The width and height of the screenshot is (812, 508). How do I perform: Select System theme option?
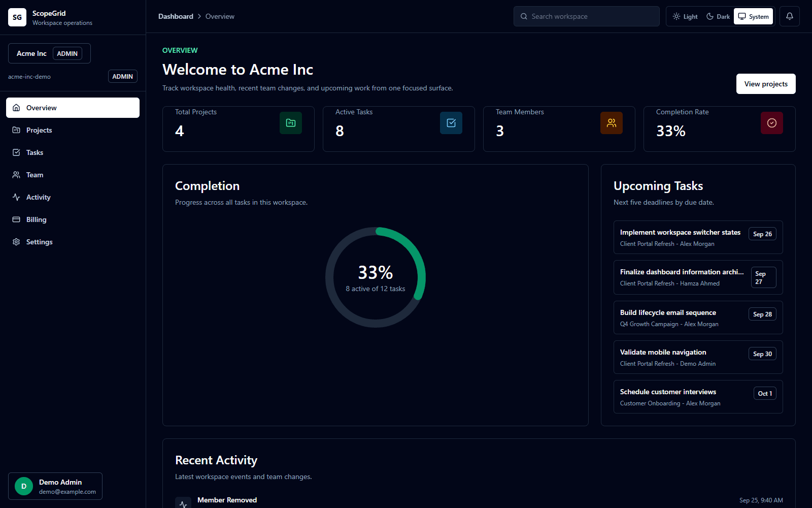[x=754, y=16]
